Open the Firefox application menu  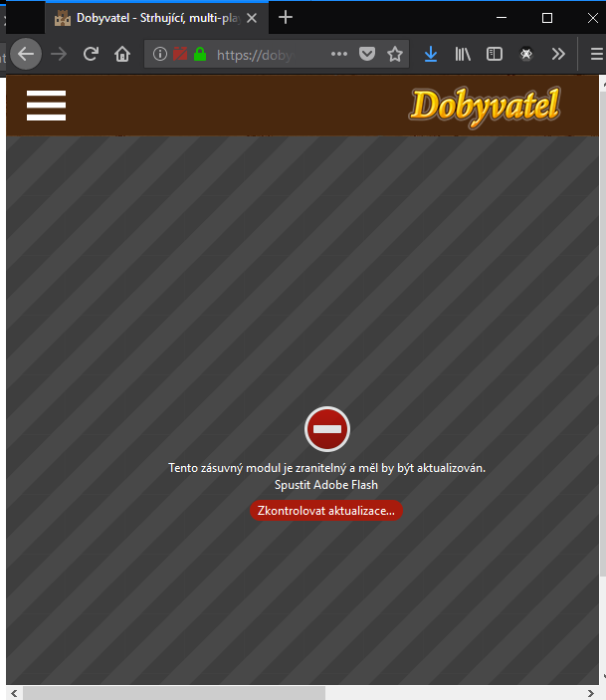tap(595, 55)
